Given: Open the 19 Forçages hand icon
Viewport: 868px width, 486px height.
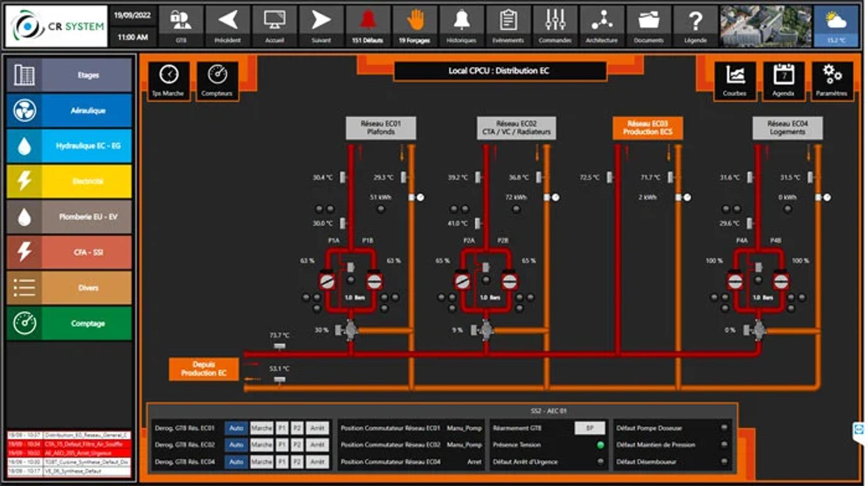Looking at the screenshot, I should pos(414,25).
